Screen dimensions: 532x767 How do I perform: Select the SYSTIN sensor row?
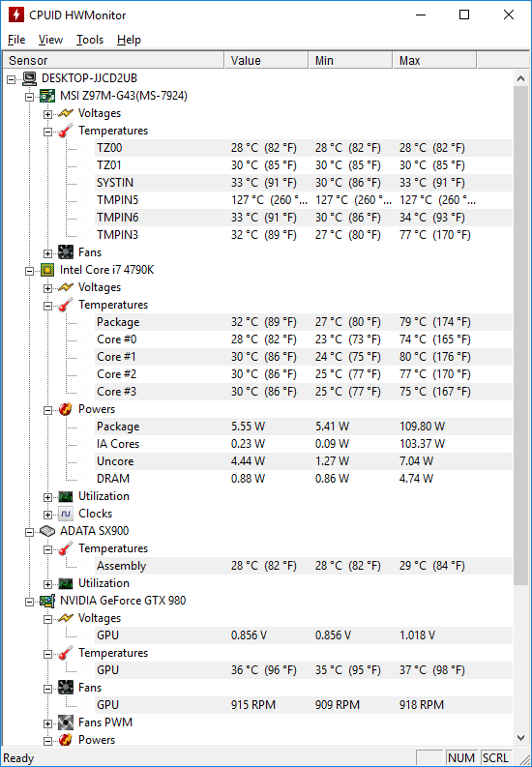(303, 183)
